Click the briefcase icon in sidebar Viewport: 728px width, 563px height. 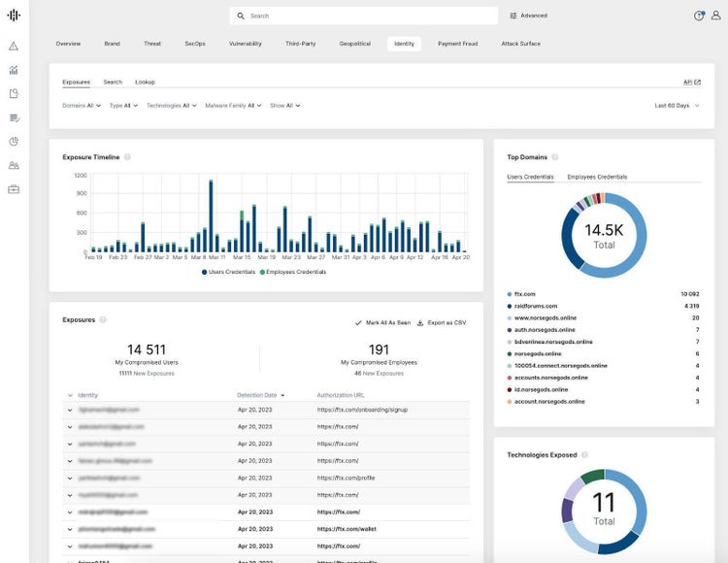(x=14, y=189)
